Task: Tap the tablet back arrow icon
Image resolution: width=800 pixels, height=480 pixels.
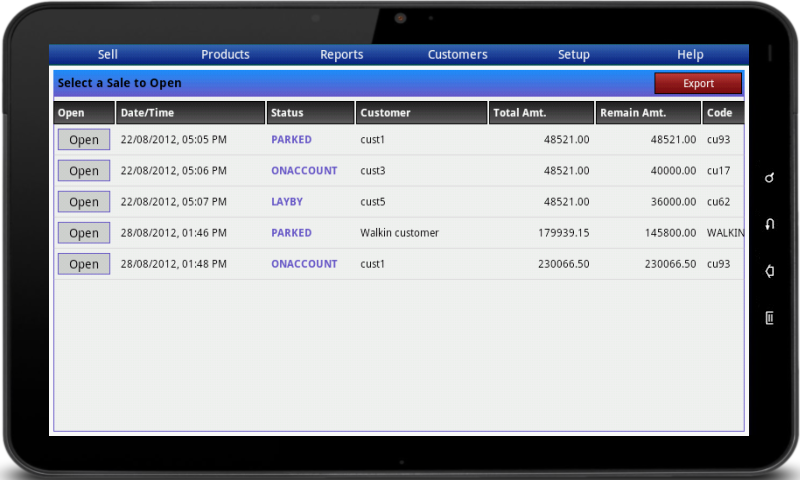Action: (x=769, y=224)
